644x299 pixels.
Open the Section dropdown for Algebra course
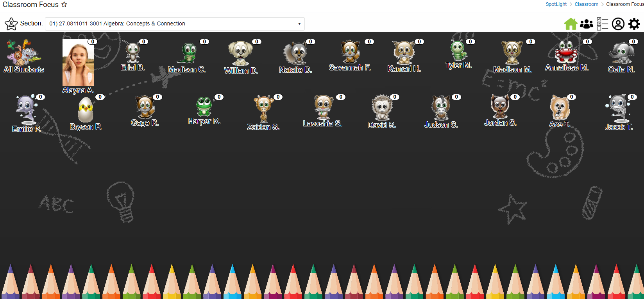[175, 24]
